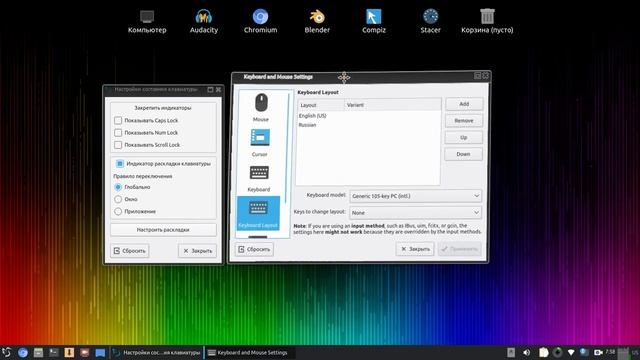Select the Глобально switching rule

118,187
